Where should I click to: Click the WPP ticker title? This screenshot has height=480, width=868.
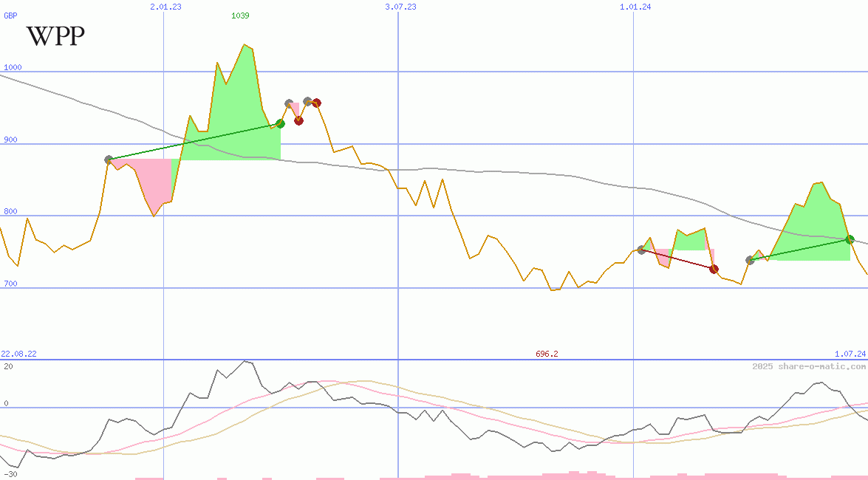pos(55,36)
